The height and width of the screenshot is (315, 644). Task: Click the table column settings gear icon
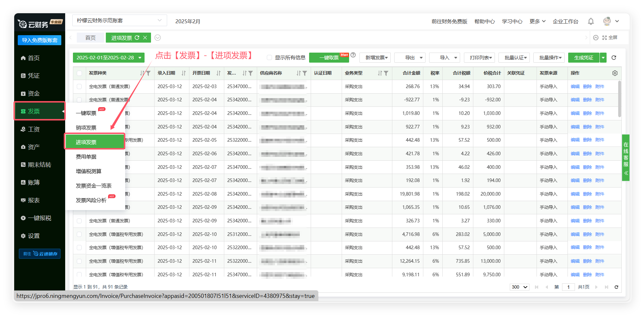point(615,73)
